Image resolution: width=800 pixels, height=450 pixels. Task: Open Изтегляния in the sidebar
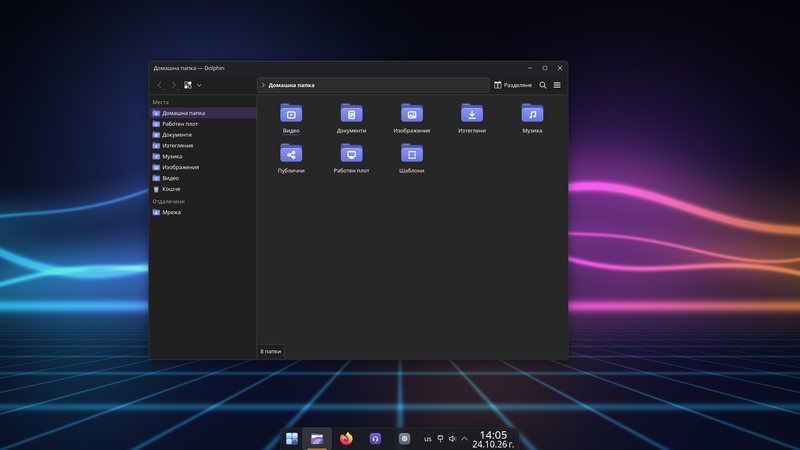pyautogui.click(x=203, y=145)
